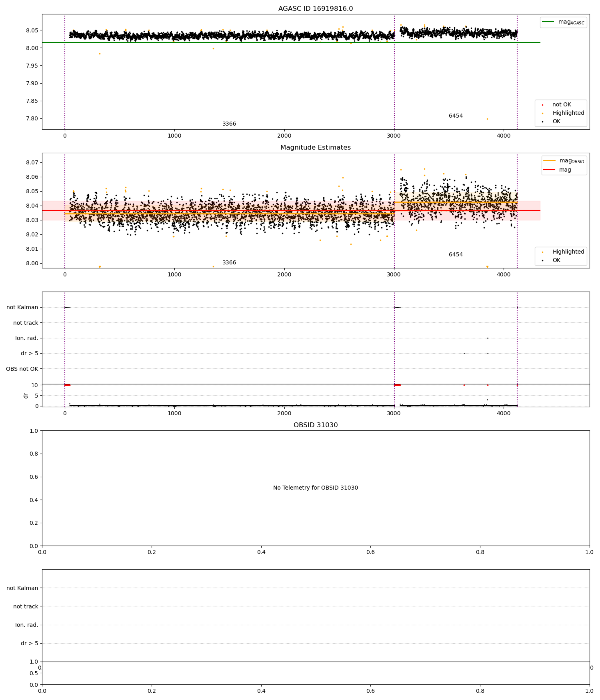Click 'not track' label in the bottom empty panel

[x=26, y=606]
